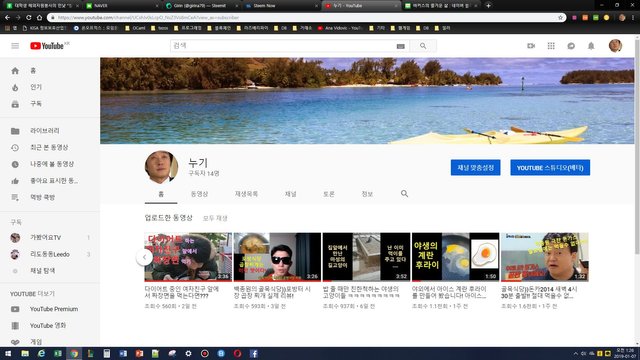
Task: Click the 모두 재생 play all link
Action: pyautogui.click(x=215, y=218)
